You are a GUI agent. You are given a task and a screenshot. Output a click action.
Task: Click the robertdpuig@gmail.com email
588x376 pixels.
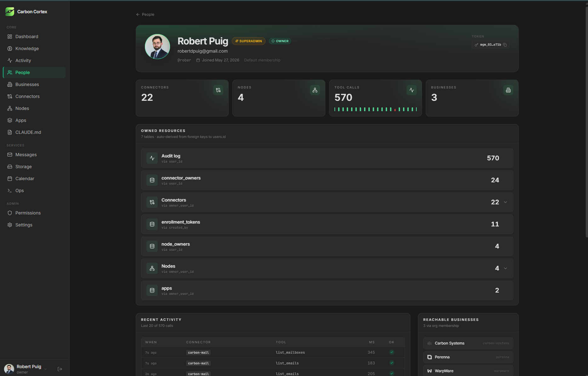coord(203,51)
